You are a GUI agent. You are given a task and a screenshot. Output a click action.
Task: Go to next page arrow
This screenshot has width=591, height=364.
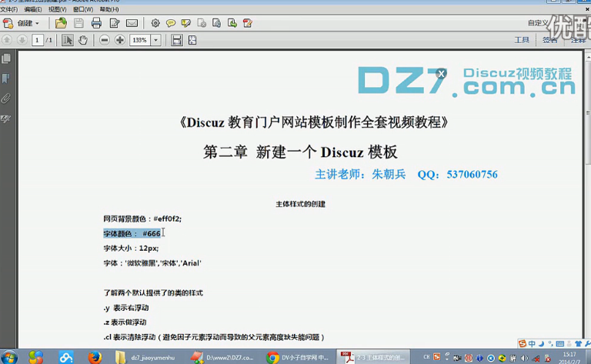click(22, 40)
